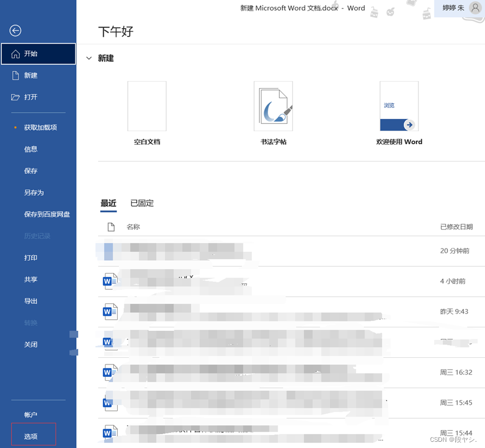Click the folder icon beside 打开
The image size is (485, 448).
16,97
